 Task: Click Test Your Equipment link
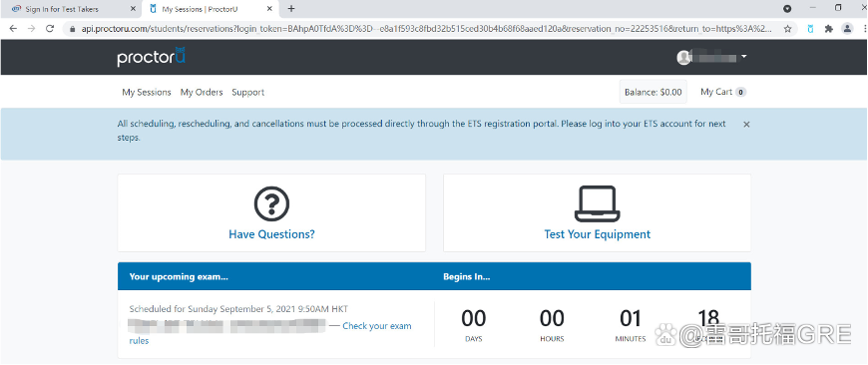pyautogui.click(x=598, y=234)
